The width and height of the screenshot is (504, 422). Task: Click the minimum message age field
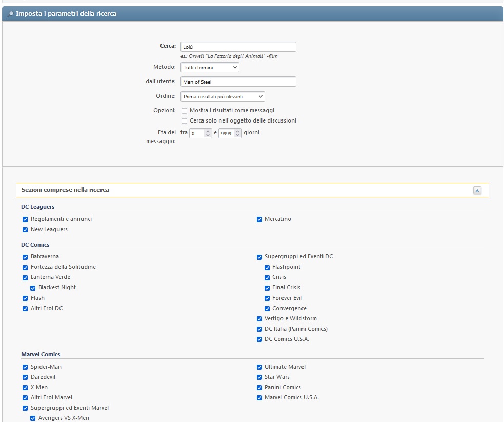(x=200, y=133)
